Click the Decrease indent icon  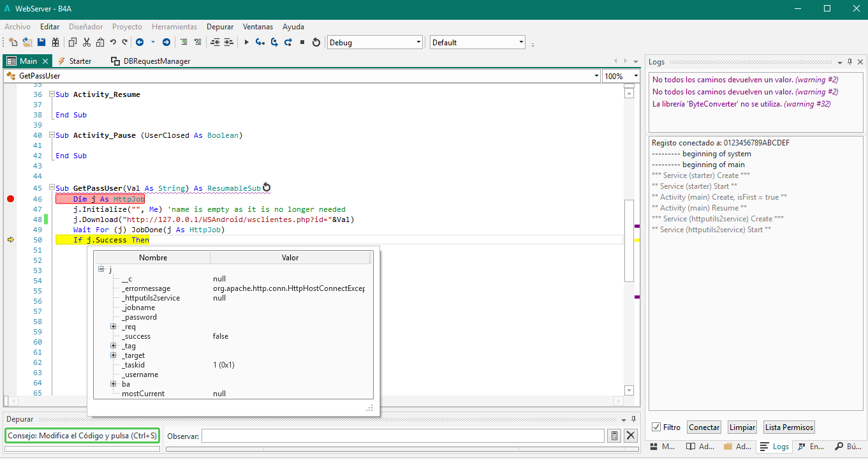(x=215, y=43)
